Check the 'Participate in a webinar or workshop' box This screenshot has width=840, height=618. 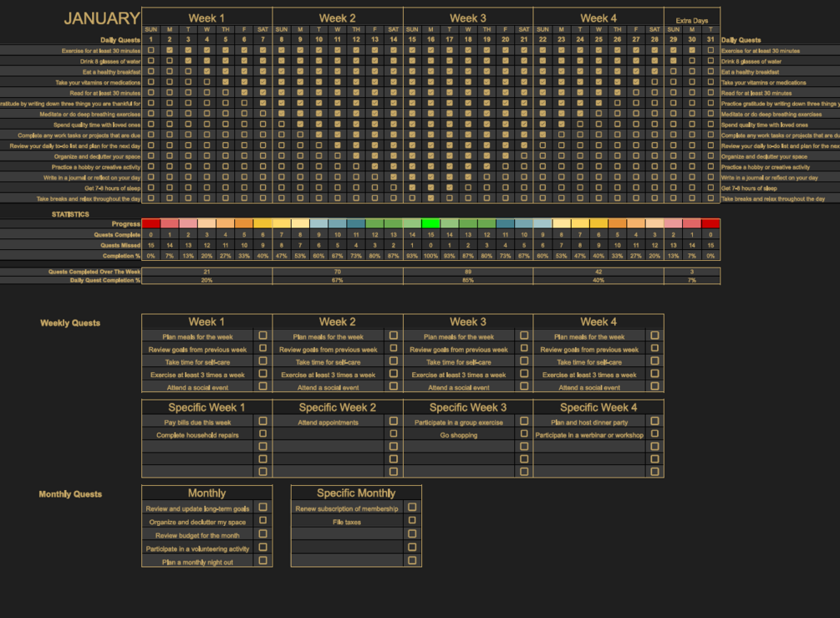[x=654, y=434]
